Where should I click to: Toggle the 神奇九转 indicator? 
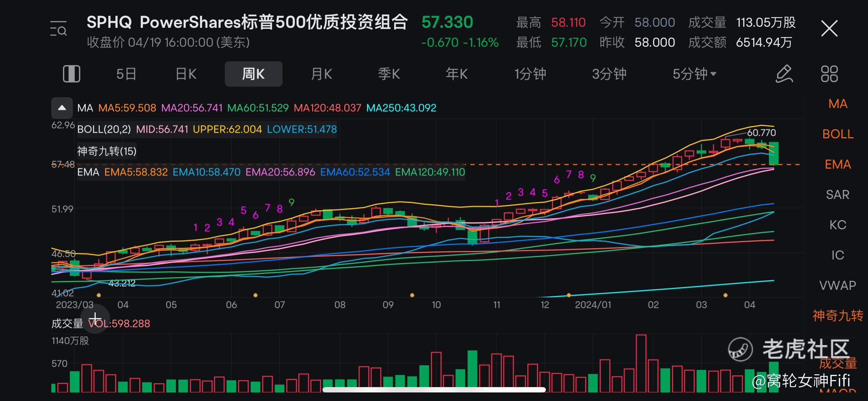click(x=838, y=316)
